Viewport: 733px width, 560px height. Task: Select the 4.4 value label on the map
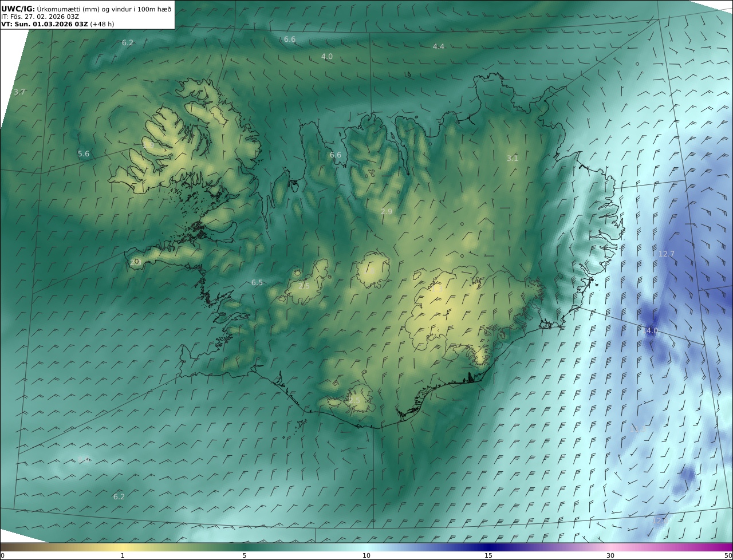coord(439,46)
